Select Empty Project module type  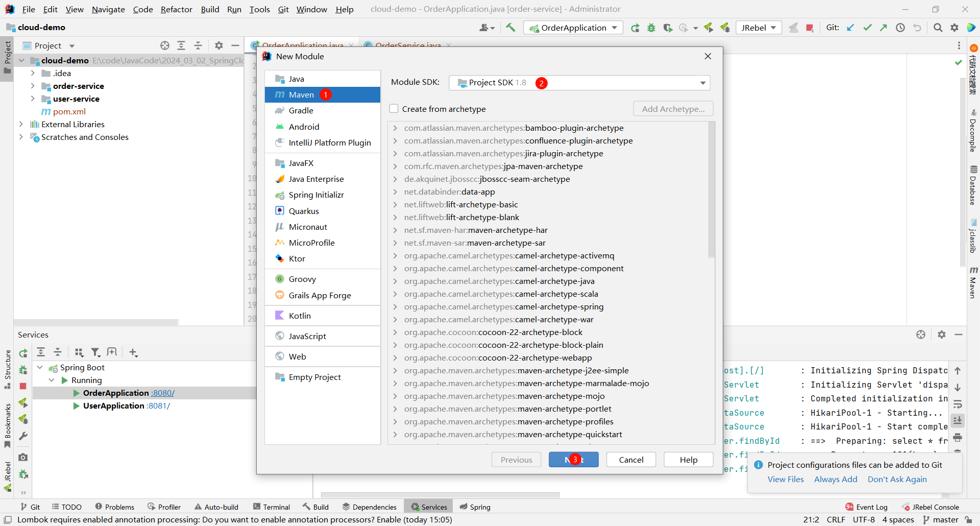323,377
